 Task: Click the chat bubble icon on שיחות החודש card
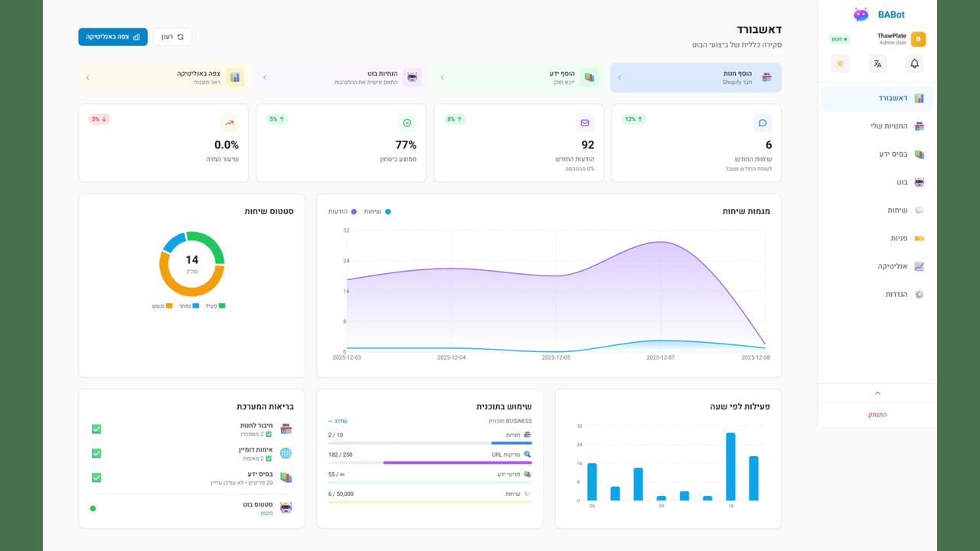763,122
